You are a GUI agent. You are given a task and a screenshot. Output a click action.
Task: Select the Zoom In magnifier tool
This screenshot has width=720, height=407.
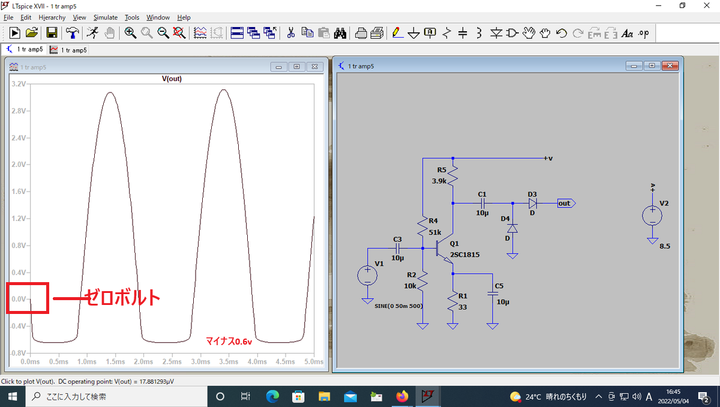click(x=130, y=33)
